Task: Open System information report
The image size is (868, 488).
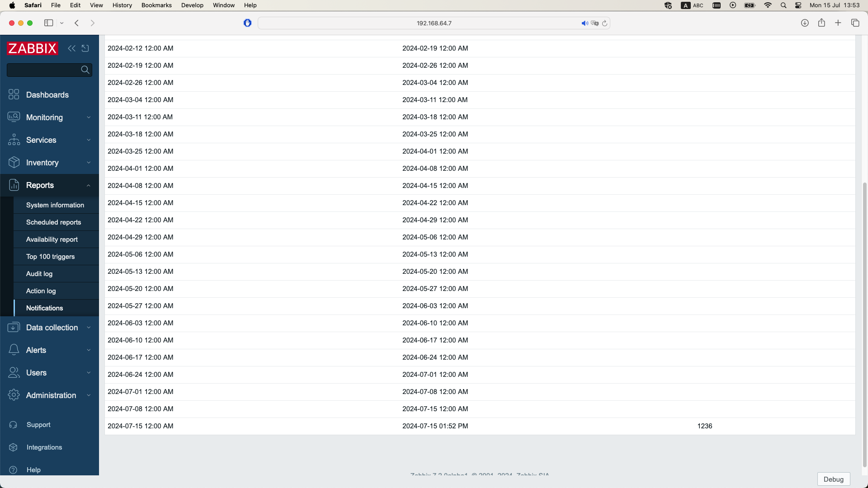Action: coord(55,205)
